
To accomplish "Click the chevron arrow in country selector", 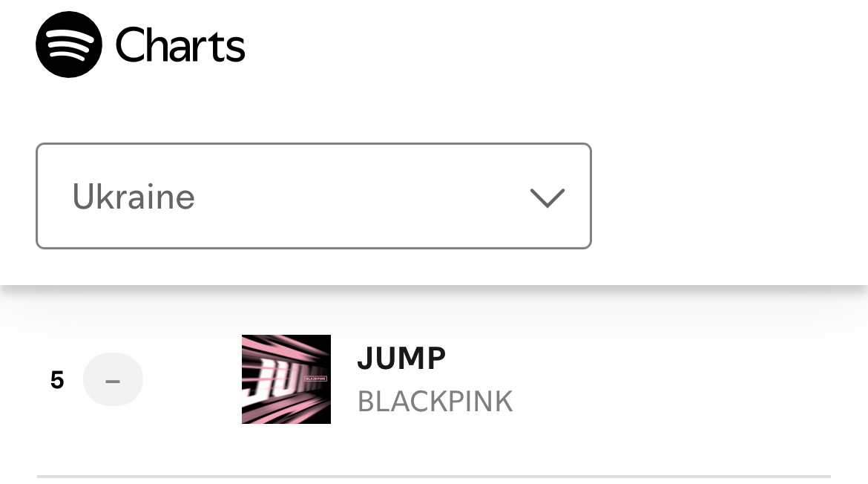I will 547,197.
